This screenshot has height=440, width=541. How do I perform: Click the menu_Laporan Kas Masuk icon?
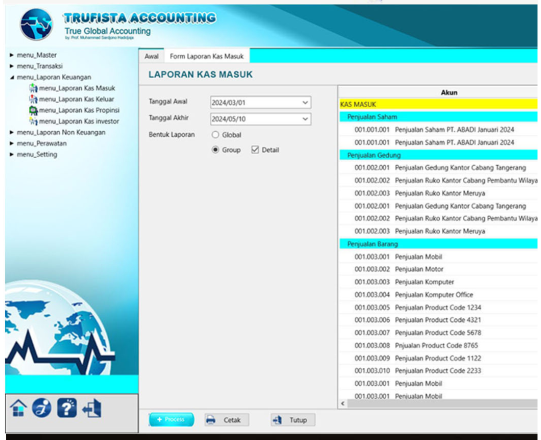click(33, 88)
